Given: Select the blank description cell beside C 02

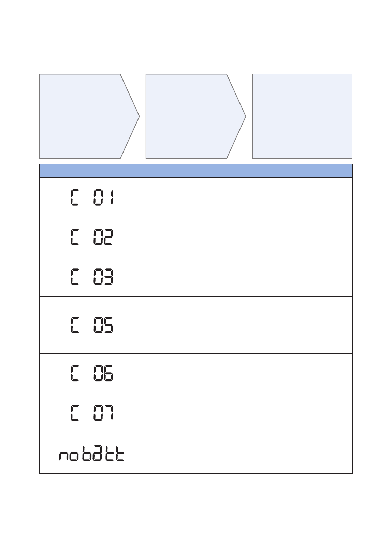Looking at the screenshot, I should pyautogui.click(x=248, y=237).
